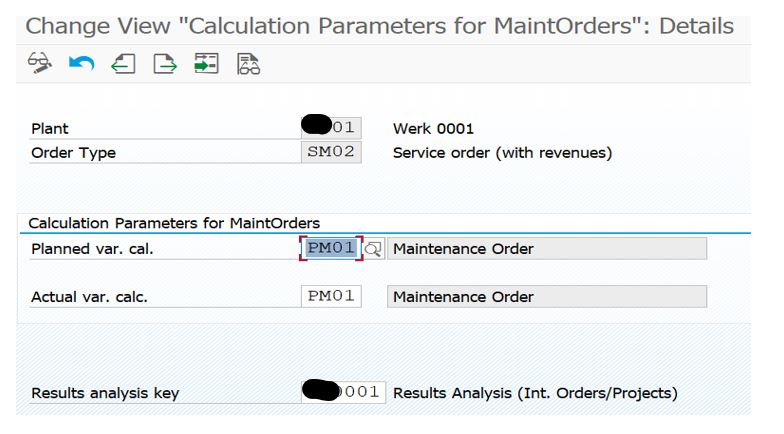784x434 pixels.
Task: Click the Planned var. cal. label
Action: [92, 249]
